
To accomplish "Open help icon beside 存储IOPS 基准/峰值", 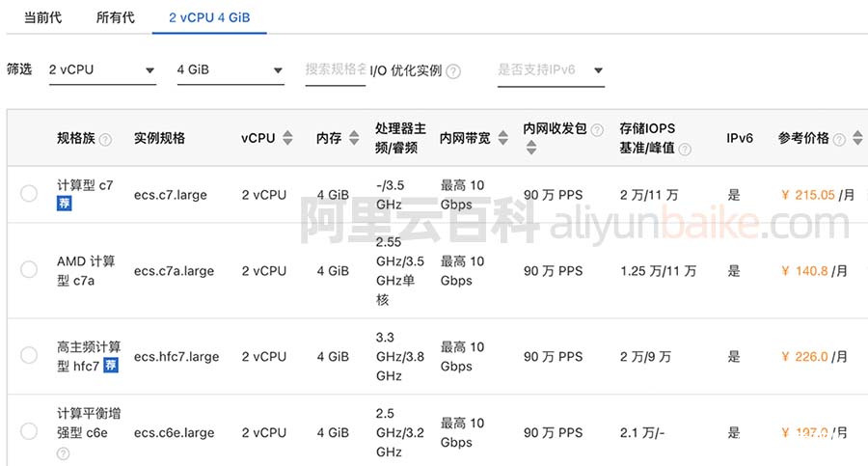I will coord(685,149).
